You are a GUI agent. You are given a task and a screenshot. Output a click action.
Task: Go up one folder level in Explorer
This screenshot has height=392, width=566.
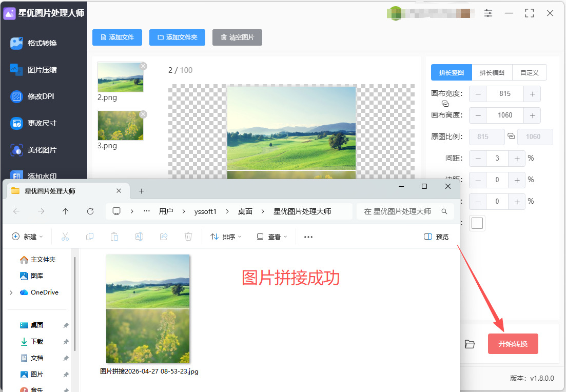click(65, 211)
